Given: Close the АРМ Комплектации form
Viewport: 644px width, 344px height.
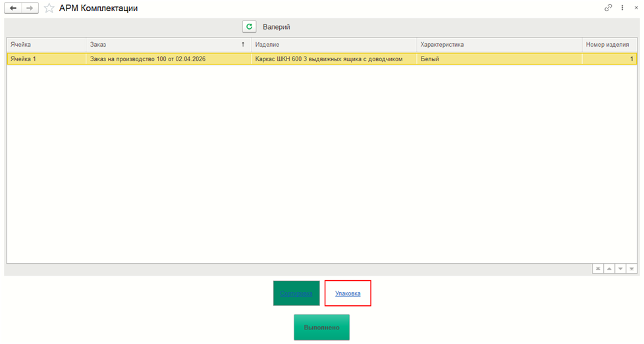Looking at the screenshot, I should [636, 8].
